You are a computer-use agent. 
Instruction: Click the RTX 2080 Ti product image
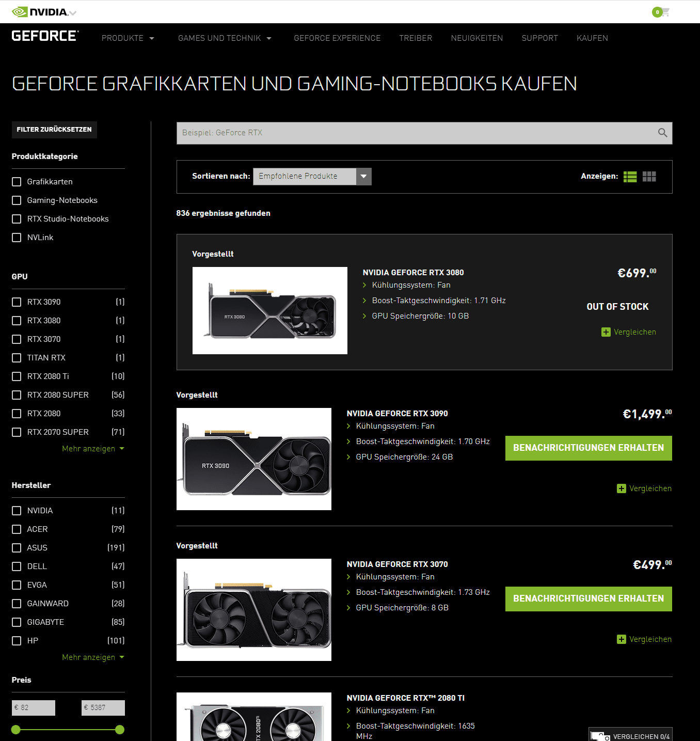click(254, 717)
